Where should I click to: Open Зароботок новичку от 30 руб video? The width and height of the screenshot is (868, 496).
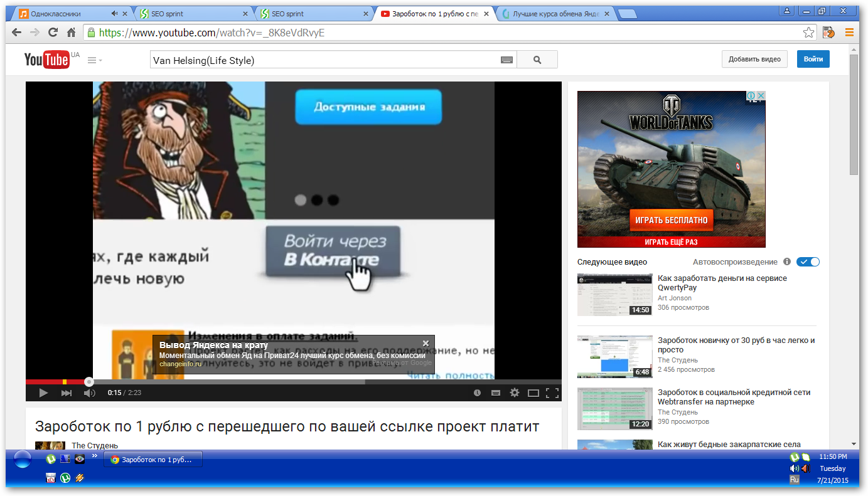tap(736, 345)
